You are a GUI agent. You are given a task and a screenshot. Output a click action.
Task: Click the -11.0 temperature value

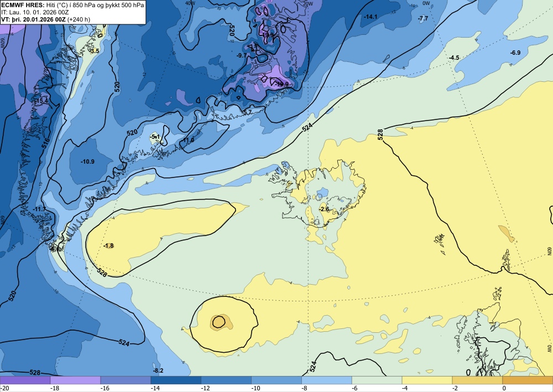[x=188, y=140]
